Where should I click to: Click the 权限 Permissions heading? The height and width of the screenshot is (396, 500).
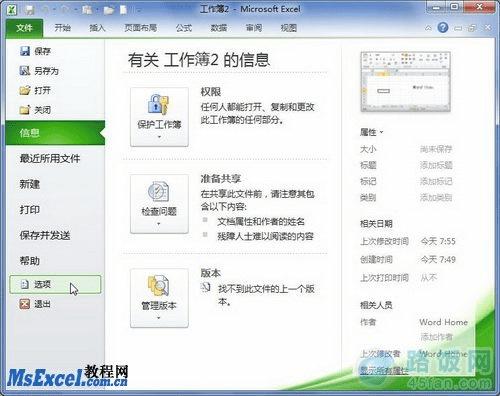click(x=211, y=92)
